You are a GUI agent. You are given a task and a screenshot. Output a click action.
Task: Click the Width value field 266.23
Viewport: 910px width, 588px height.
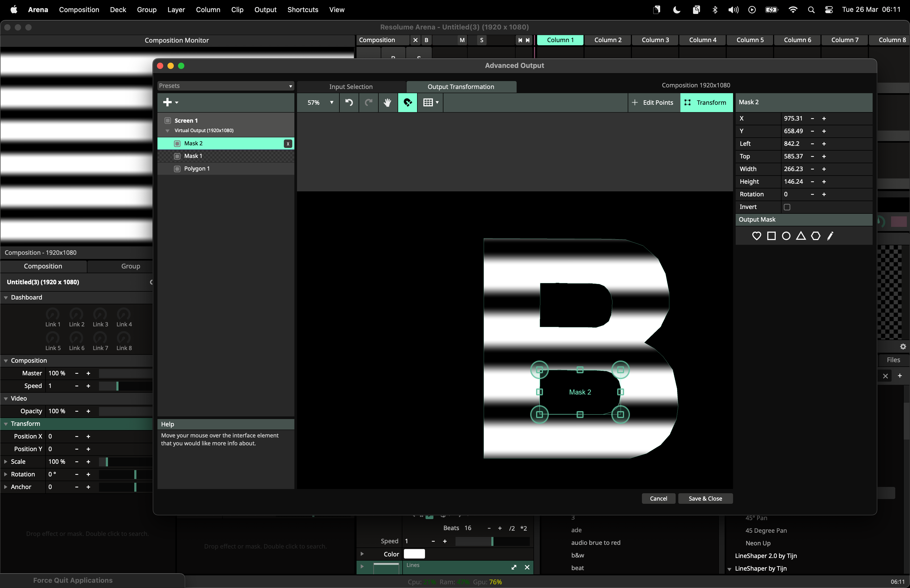click(x=793, y=169)
